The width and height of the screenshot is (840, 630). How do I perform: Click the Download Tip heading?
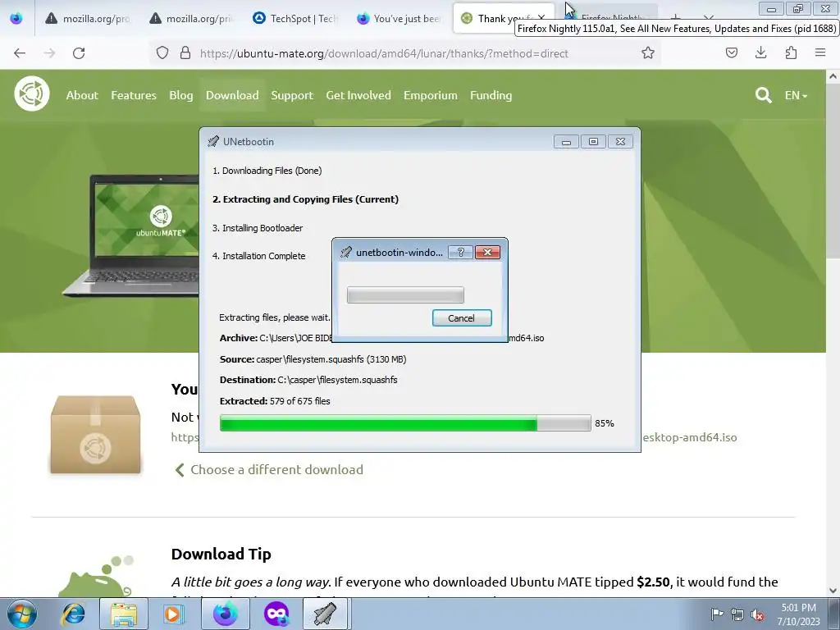[221, 554]
